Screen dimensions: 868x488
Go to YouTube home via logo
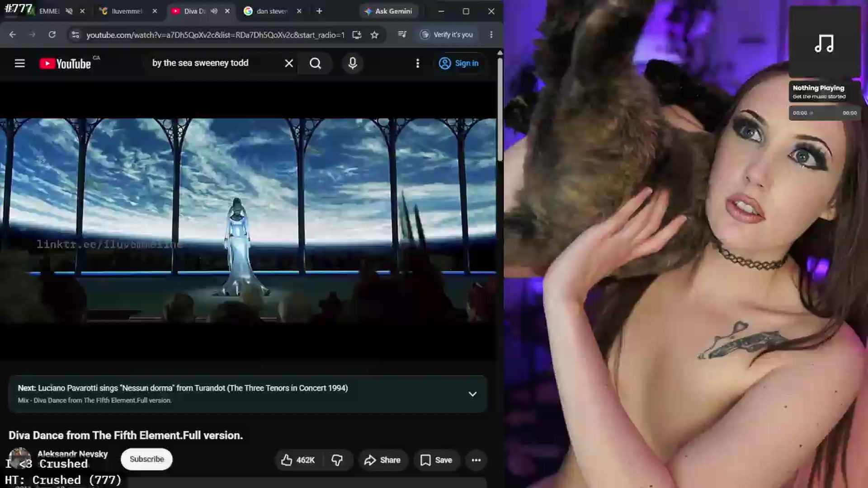[66, 64]
